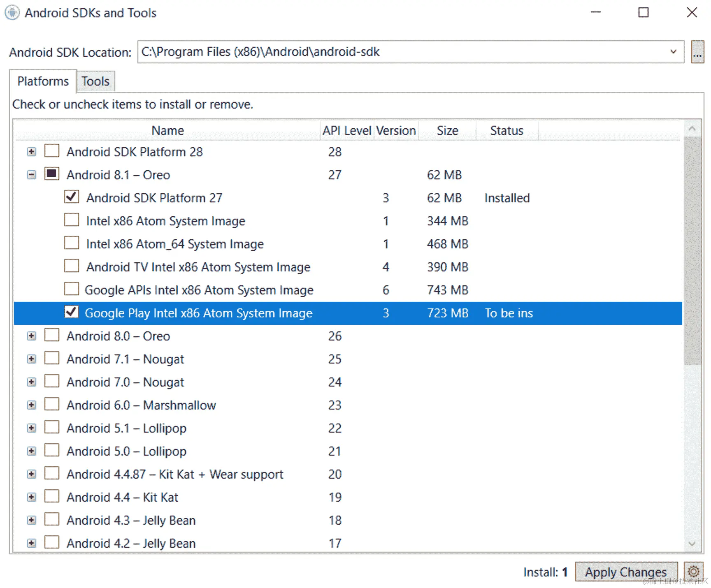Check Android TV Intel x86 Atom checkbox
The width and height of the screenshot is (711, 588).
point(72,266)
